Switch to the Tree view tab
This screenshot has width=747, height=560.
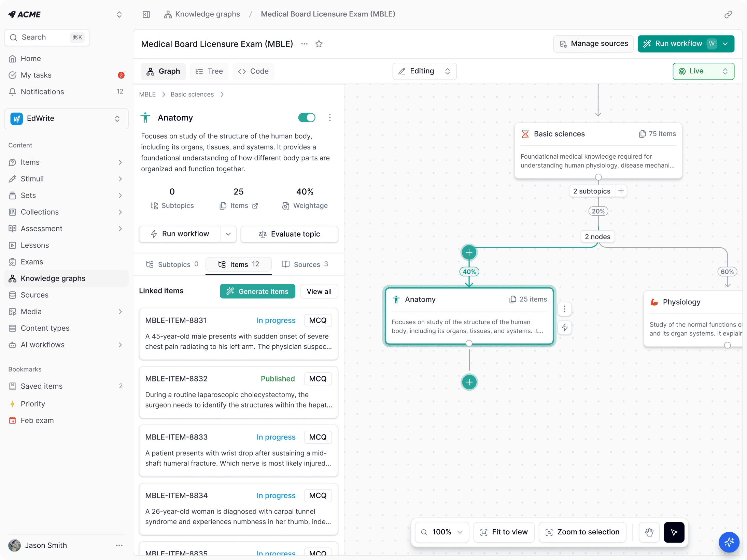tap(209, 71)
